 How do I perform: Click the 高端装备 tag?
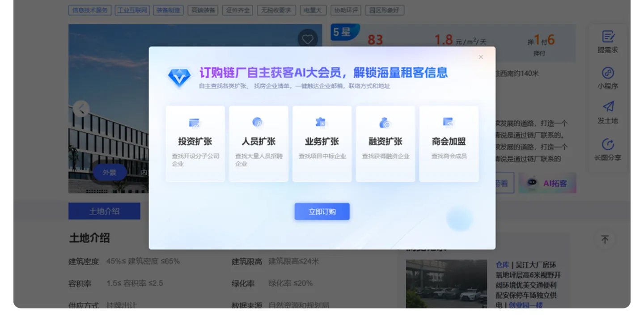pos(203,10)
